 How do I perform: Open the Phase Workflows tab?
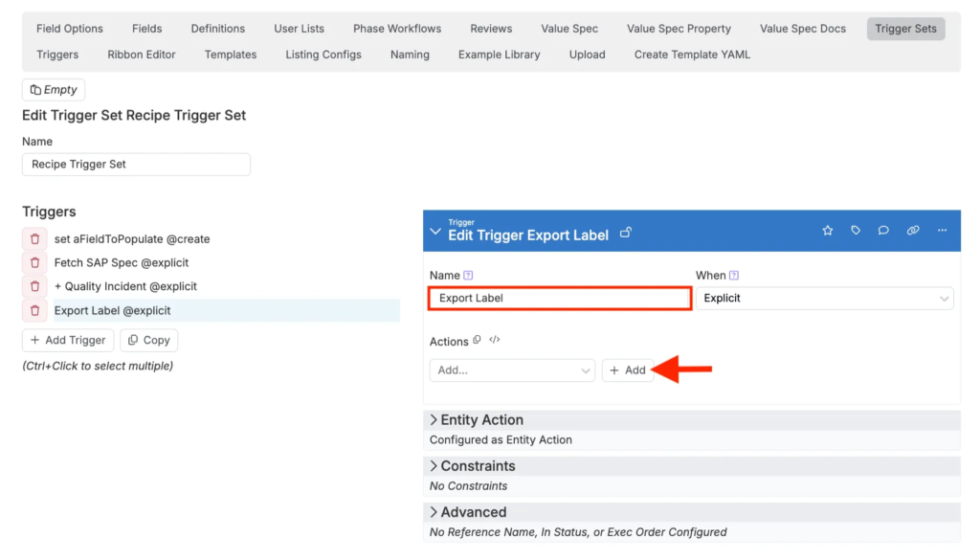pos(397,29)
